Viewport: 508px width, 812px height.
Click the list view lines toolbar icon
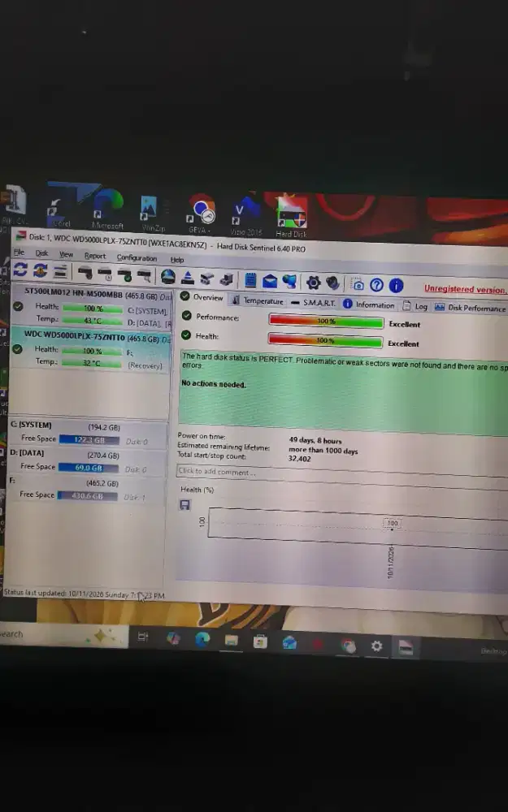coord(61,271)
